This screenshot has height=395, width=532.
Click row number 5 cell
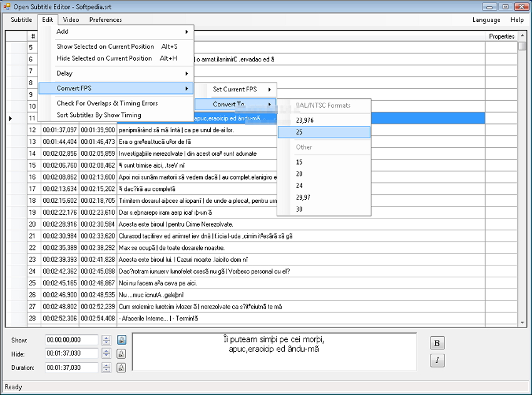tap(31, 48)
